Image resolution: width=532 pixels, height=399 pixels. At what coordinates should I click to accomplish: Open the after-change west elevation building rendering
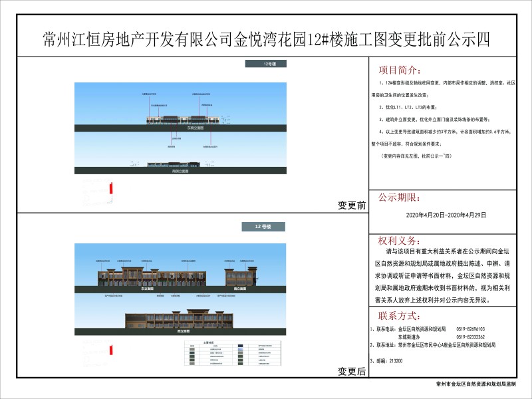180,319
